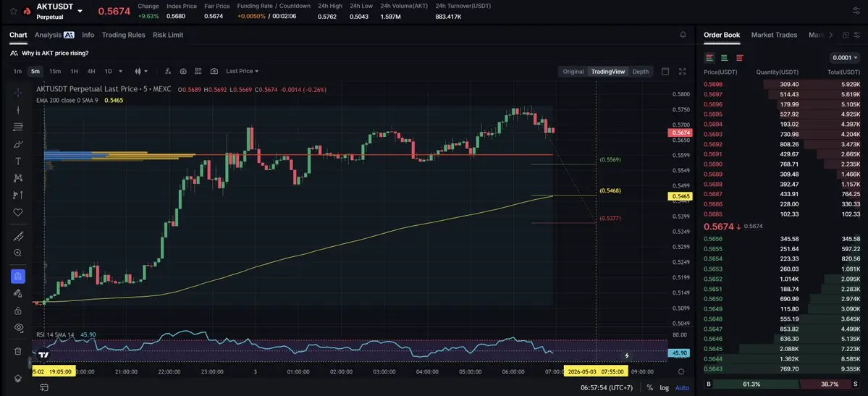Select the 1D timeframe
Viewport: 868px width, 396px height.
tap(109, 72)
